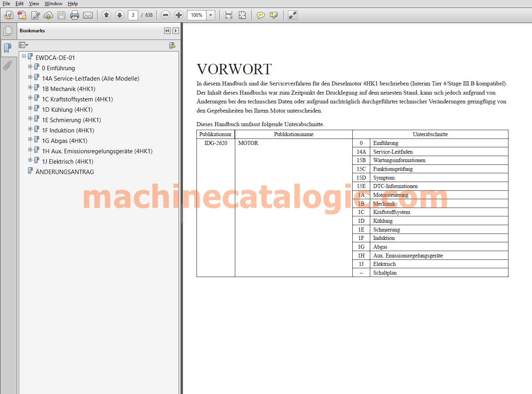Viewport: 532px width, 394px height.
Task: Expand the 1D Kühlung bookmark
Action: tap(30, 108)
